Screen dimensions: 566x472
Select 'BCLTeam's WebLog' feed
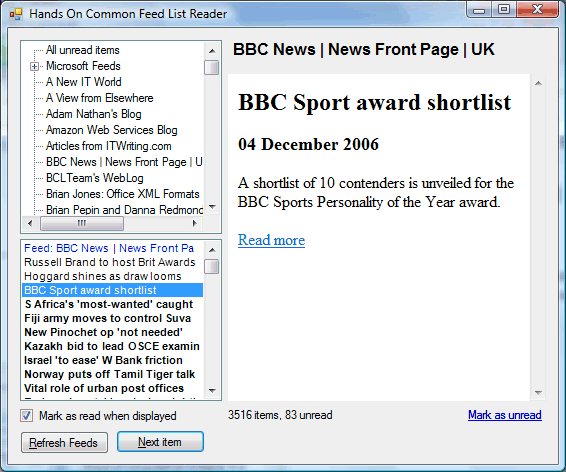95,178
